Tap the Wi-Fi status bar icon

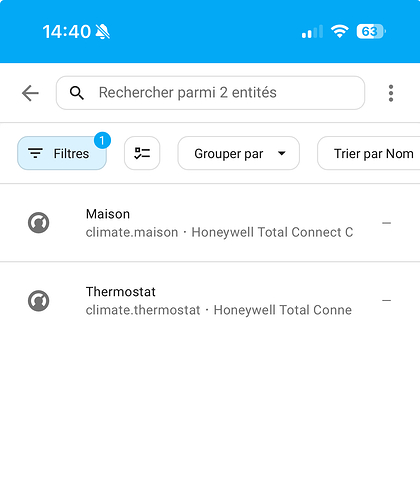[x=339, y=31]
